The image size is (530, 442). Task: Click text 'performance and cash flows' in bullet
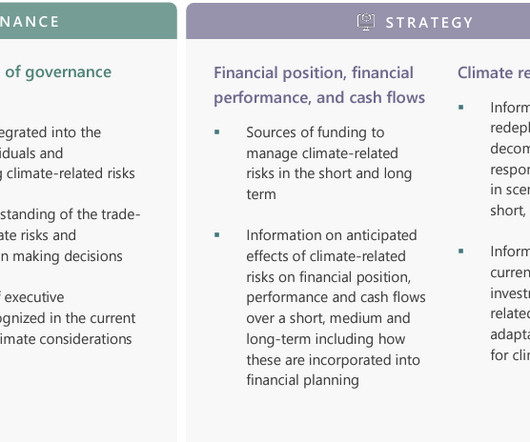tap(336, 298)
